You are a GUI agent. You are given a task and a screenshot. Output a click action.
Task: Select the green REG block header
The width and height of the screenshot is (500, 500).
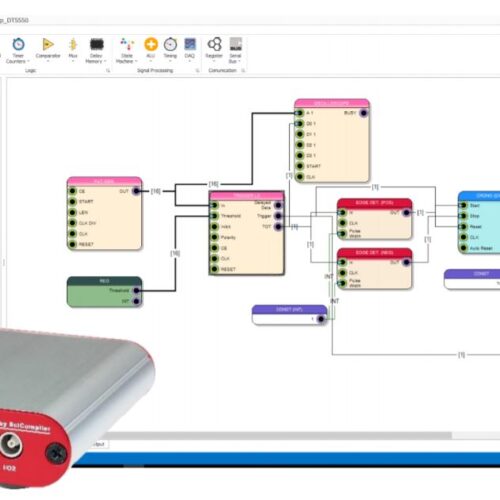tap(104, 281)
